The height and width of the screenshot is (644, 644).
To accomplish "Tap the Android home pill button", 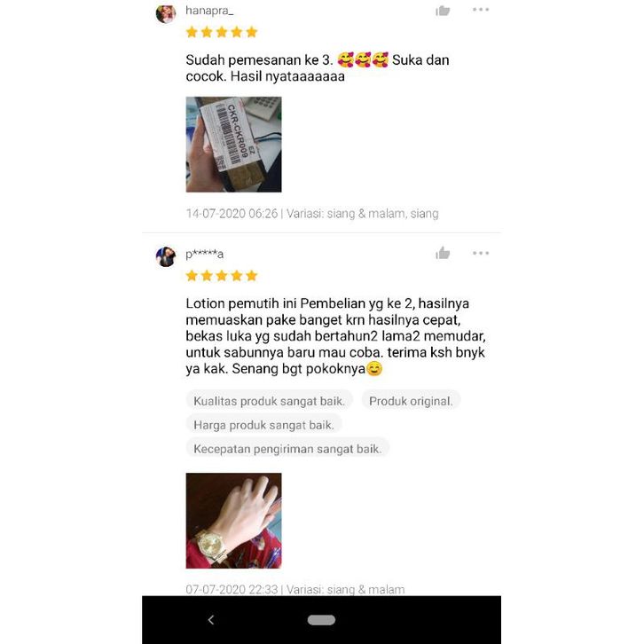I will tap(321, 620).
